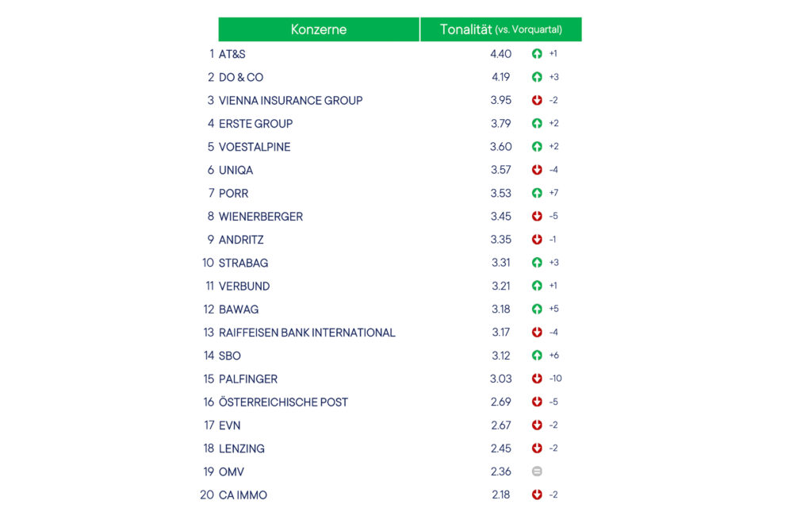Screen dimensions: 812x508
Task: Click the 3.60 score of Voestalpine
Action: click(x=501, y=147)
